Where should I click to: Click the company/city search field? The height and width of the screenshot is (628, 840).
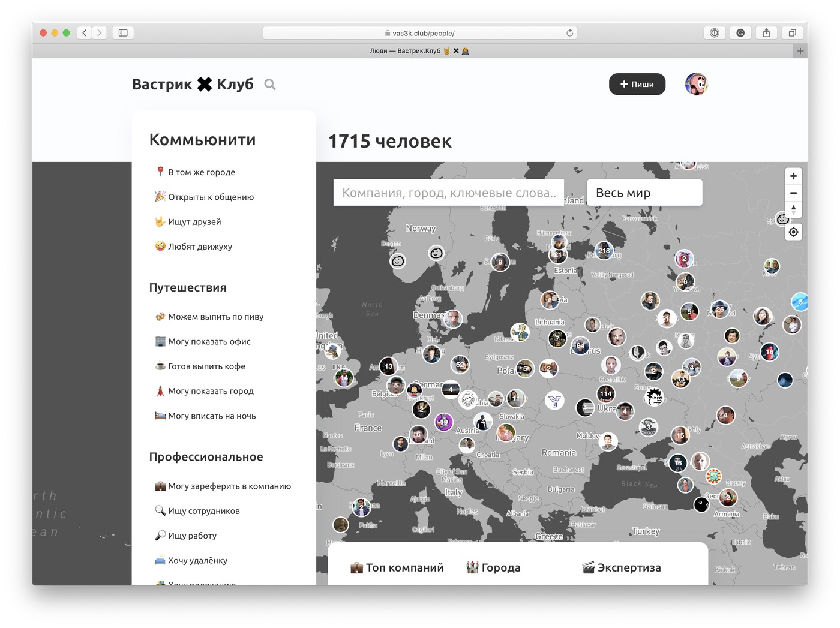(x=448, y=193)
